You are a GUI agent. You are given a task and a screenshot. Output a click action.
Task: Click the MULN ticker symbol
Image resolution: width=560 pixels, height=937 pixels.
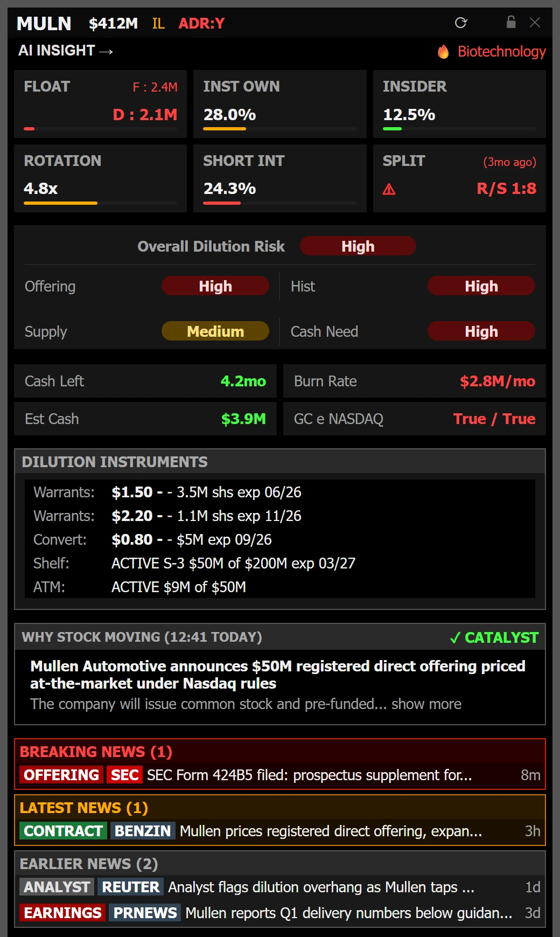pos(44,23)
